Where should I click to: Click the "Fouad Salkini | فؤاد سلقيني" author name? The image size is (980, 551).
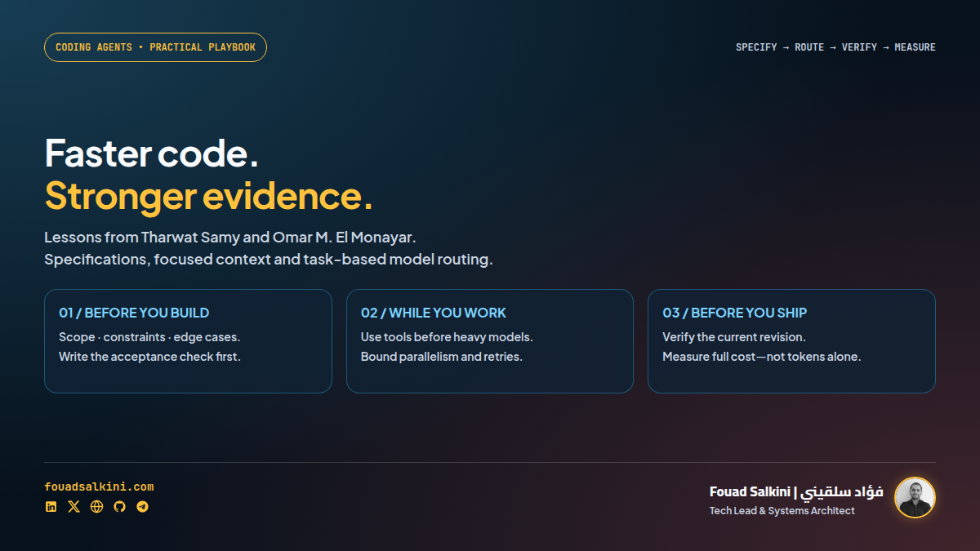coord(796,491)
